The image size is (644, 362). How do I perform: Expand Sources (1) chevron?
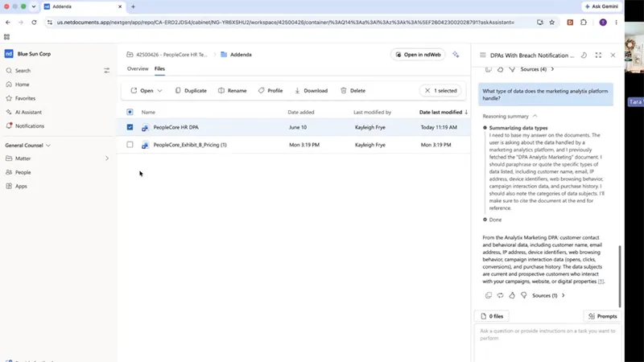pyautogui.click(x=563, y=295)
